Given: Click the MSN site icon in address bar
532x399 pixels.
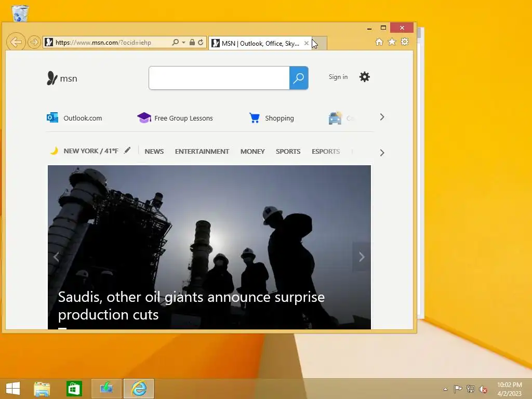Looking at the screenshot, I should click(x=49, y=43).
